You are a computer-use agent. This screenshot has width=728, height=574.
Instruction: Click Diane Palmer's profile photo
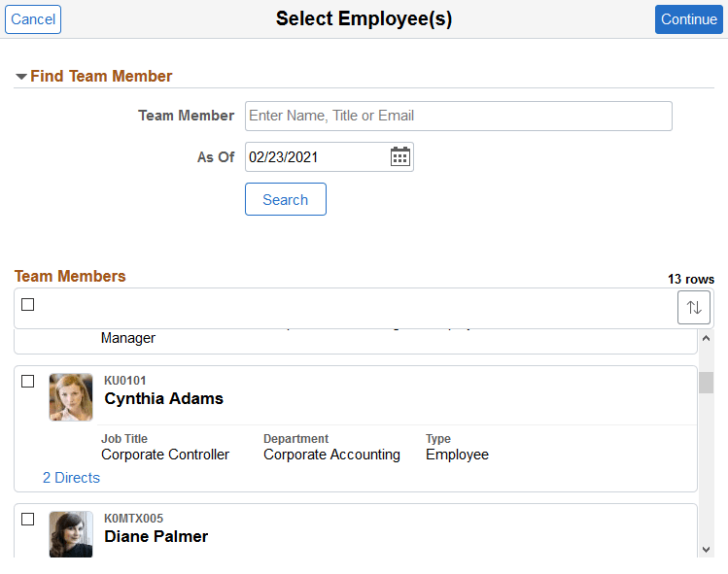pyautogui.click(x=71, y=534)
